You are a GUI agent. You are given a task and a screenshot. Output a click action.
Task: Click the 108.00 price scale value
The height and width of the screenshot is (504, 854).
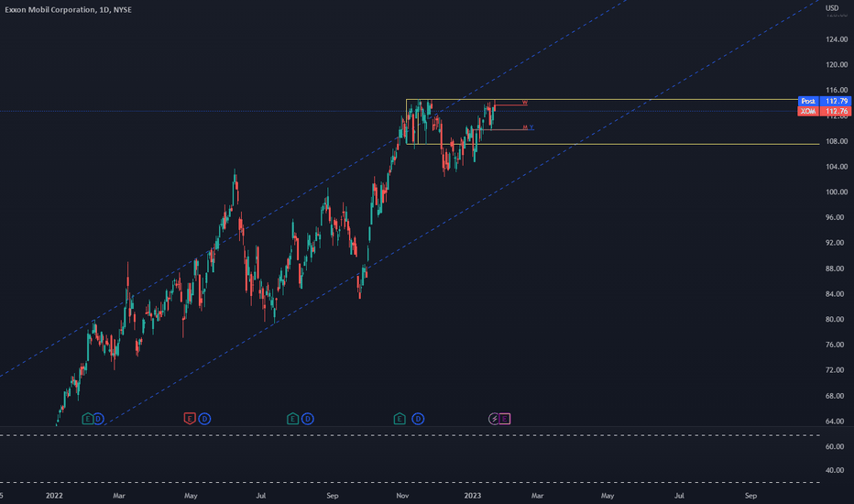coord(837,141)
